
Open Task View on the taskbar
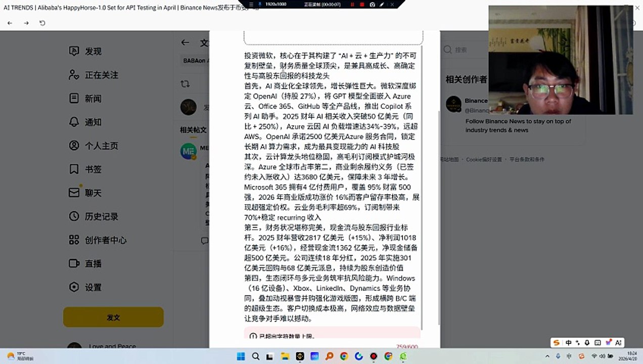(270, 356)
